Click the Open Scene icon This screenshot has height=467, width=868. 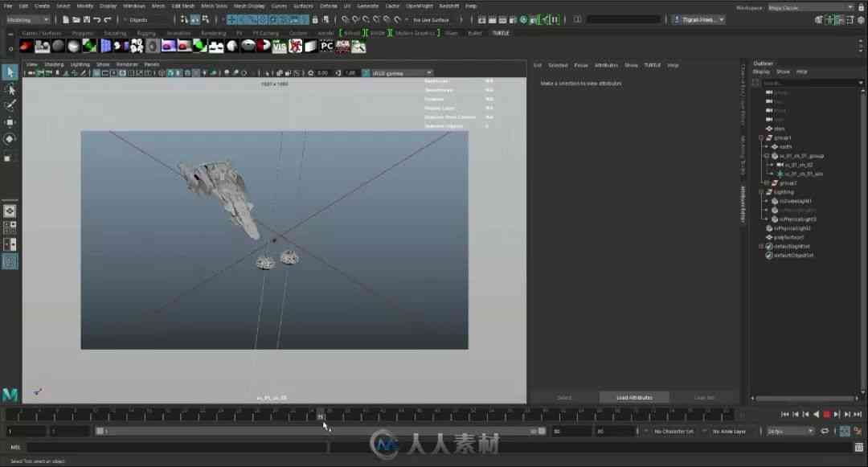pos(76,20)
